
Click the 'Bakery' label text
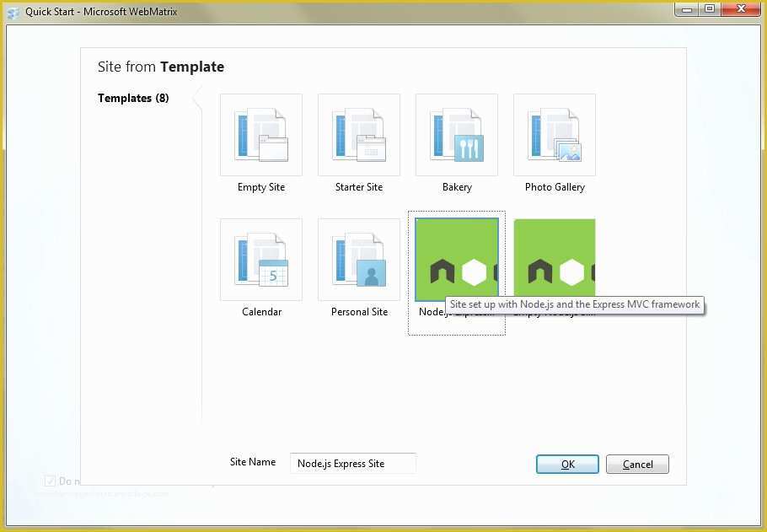[457, 187]
